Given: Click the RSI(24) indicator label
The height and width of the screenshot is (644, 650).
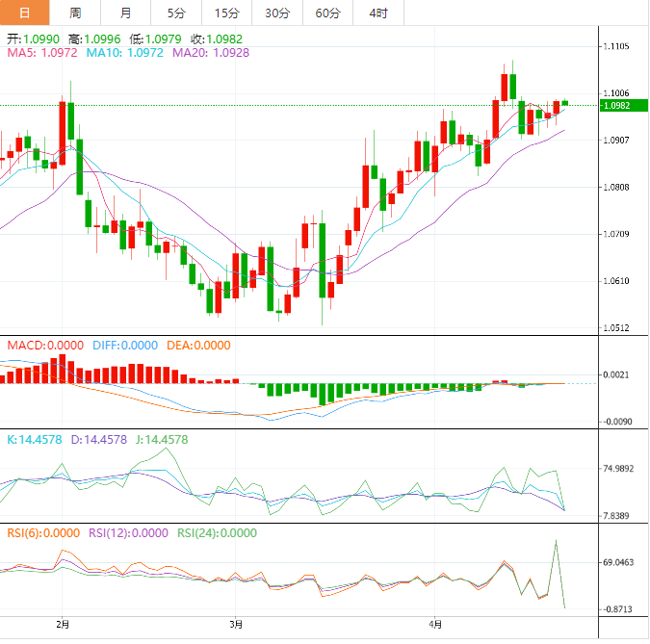Looking at the screenshot, I should point(216,532).
